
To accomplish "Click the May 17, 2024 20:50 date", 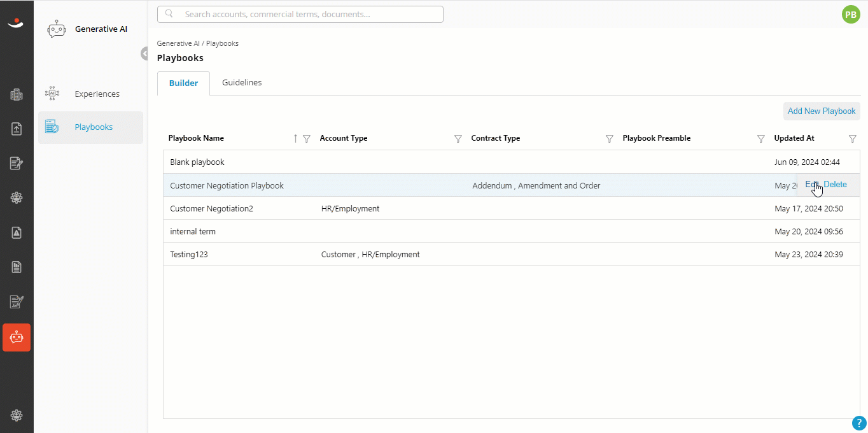I will tap(809, 209).
